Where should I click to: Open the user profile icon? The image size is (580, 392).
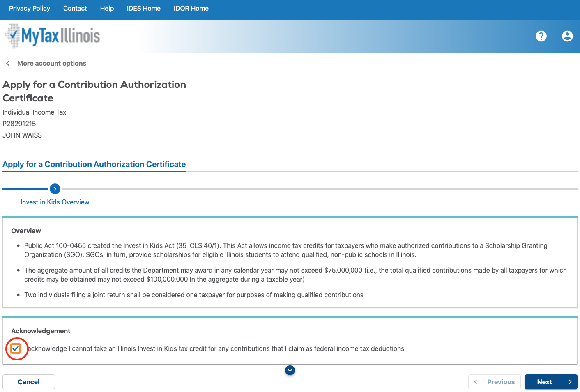point(567,36)
